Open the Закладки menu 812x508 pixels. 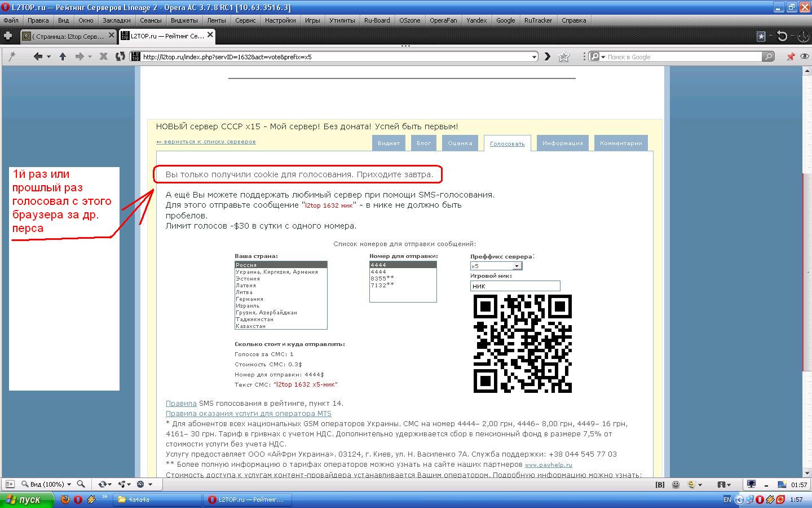click(116, 20)
